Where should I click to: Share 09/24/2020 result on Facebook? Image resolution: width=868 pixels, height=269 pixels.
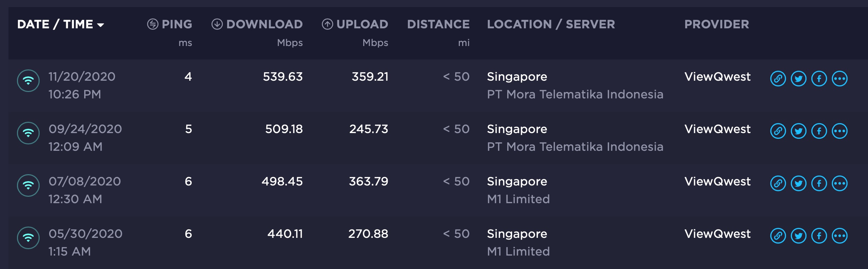(x=819, y=131)
